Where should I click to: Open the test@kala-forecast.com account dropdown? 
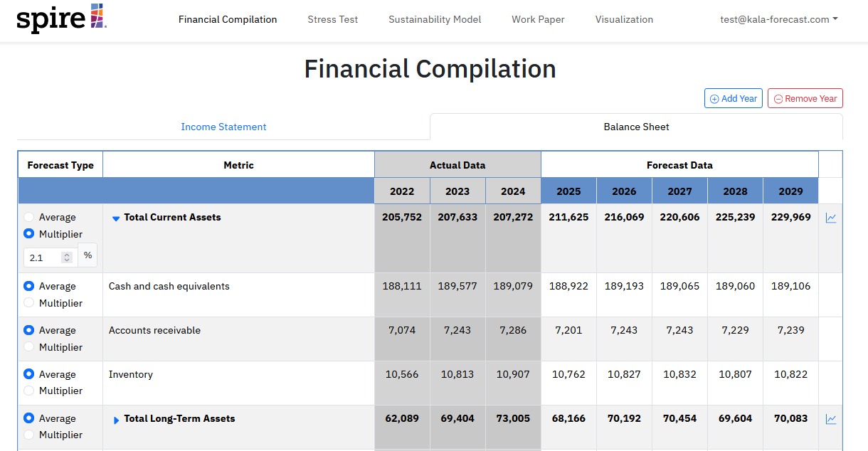[x=778, y=19]
